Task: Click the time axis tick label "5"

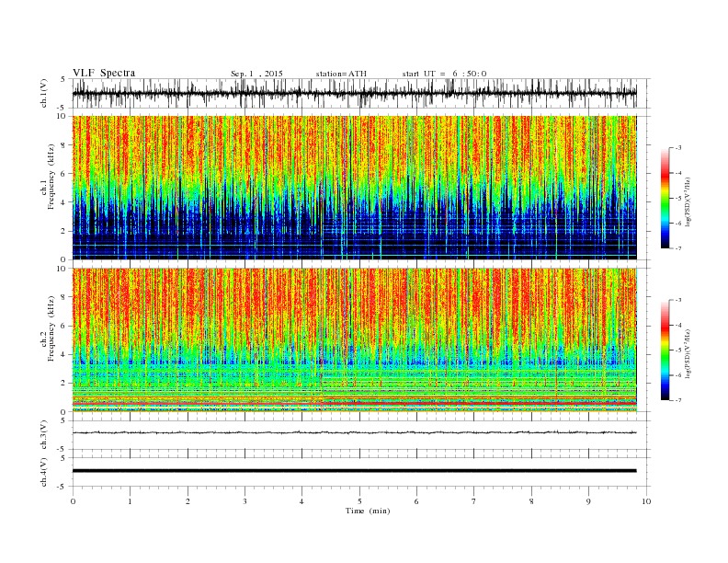Action: point(359,501)
